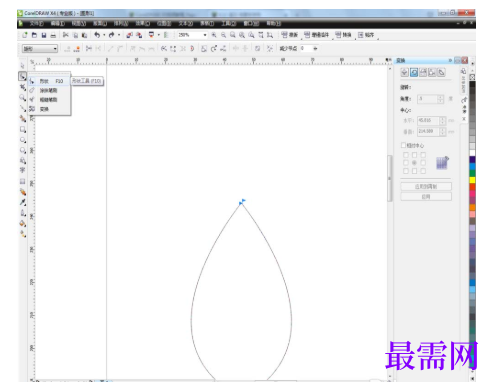Click the Print icon in the toolbar
Screen dimensions: 497x387
point(53,35)
